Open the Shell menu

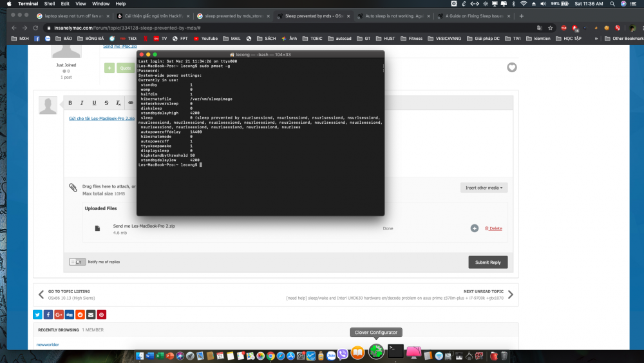(x=50, y=4)
